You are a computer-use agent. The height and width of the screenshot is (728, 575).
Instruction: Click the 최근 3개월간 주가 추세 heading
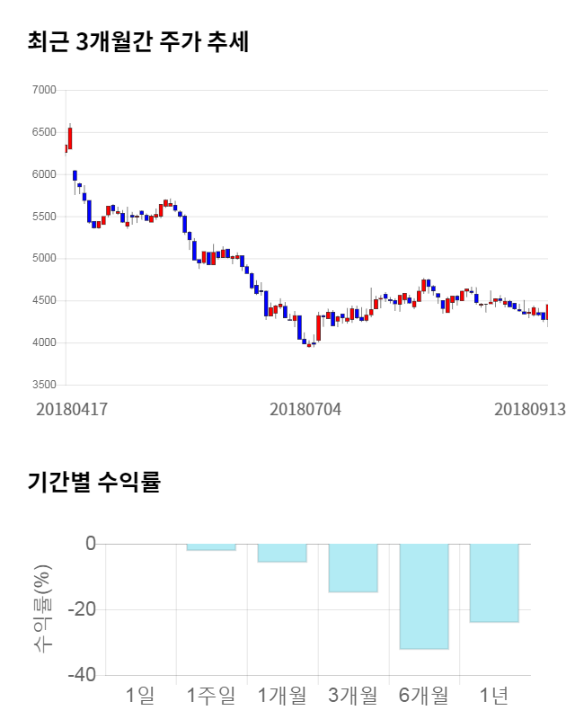[x=138, y=41]
